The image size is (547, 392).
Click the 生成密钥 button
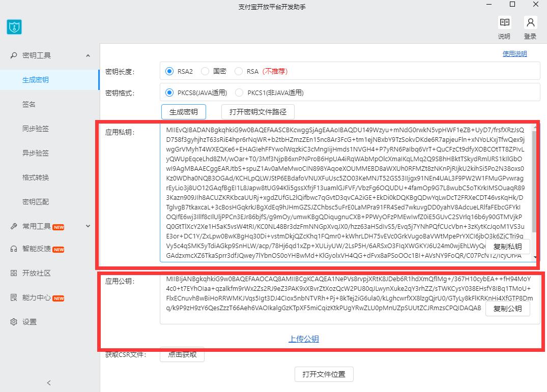coord(184,112)
